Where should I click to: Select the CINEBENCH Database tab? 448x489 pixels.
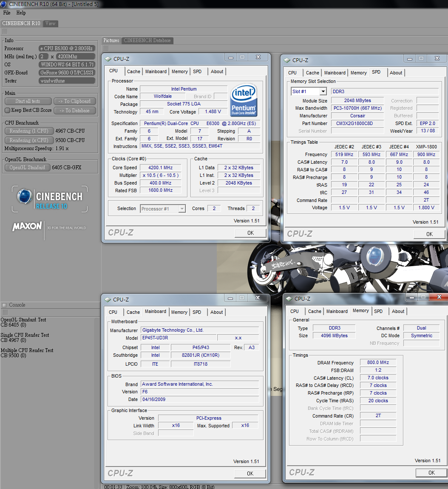147,40
